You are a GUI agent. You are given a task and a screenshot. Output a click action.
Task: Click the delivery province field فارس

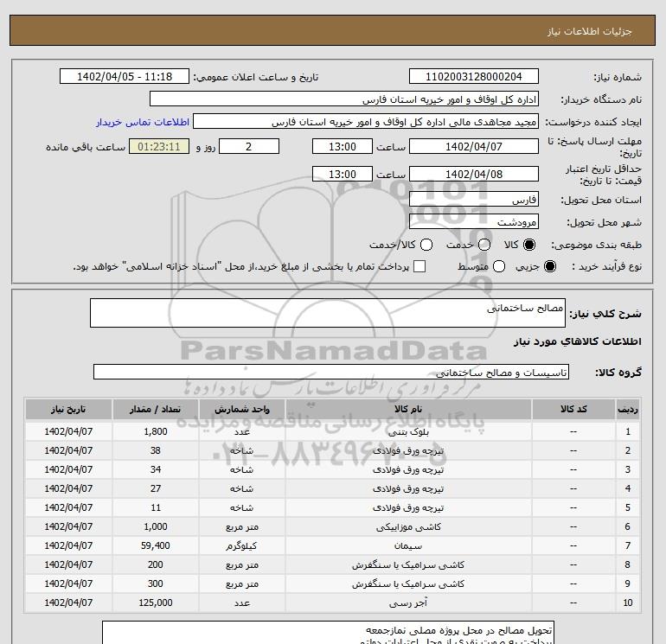474,199
